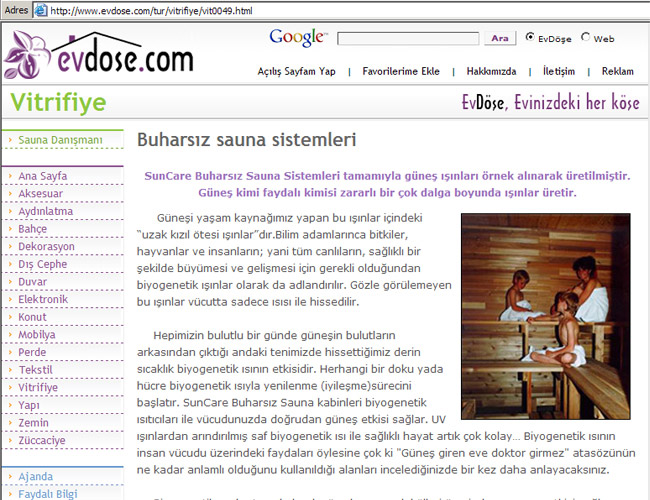The height and width of the screenshot is (500, 650).
Task: Open Sauna Danışmanı in the sidebar
Action: 60,140
